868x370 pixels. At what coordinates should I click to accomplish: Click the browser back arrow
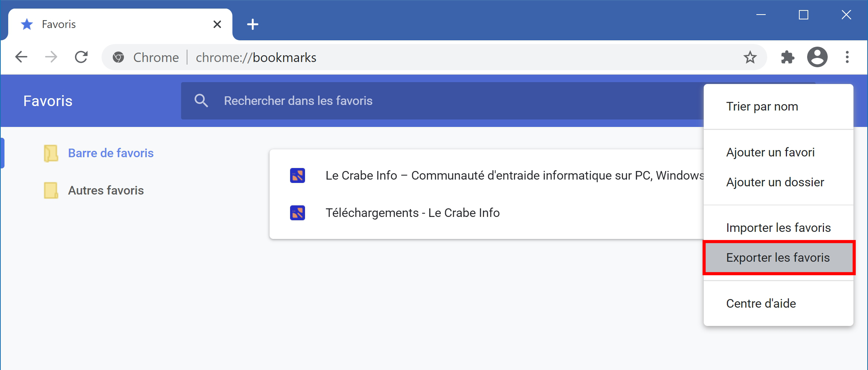21,57
